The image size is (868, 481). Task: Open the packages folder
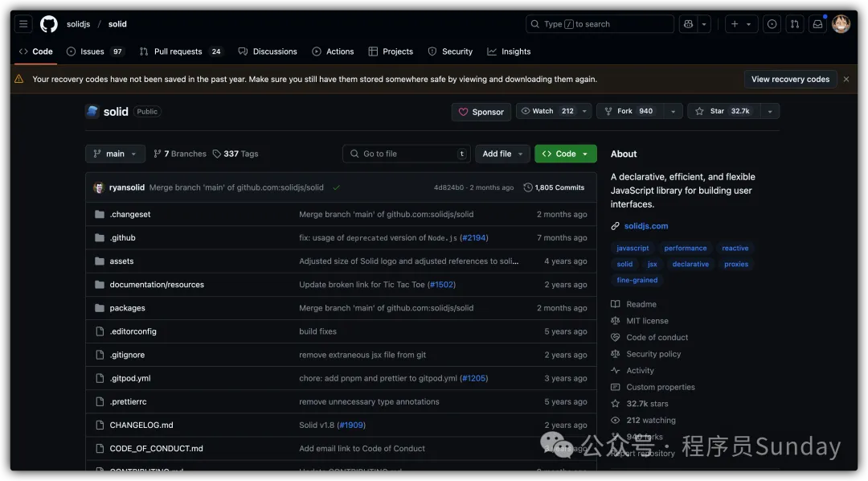click(x=127, y=308)
